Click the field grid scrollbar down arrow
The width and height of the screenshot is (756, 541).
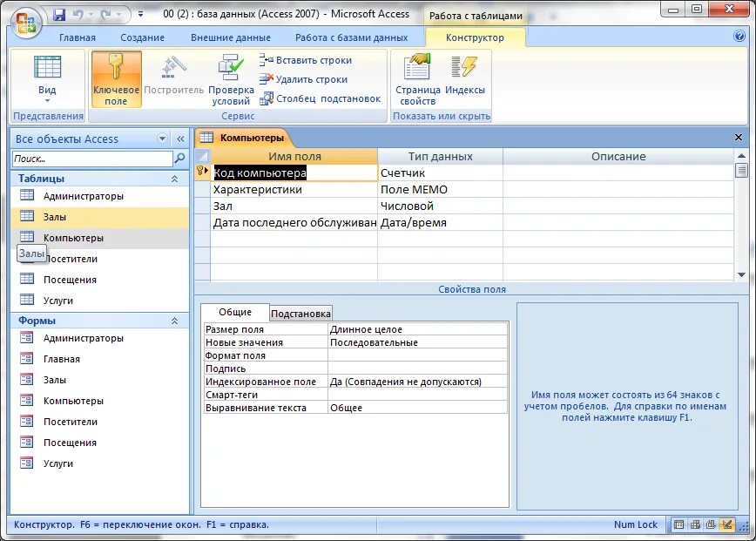tap(741, 274)
